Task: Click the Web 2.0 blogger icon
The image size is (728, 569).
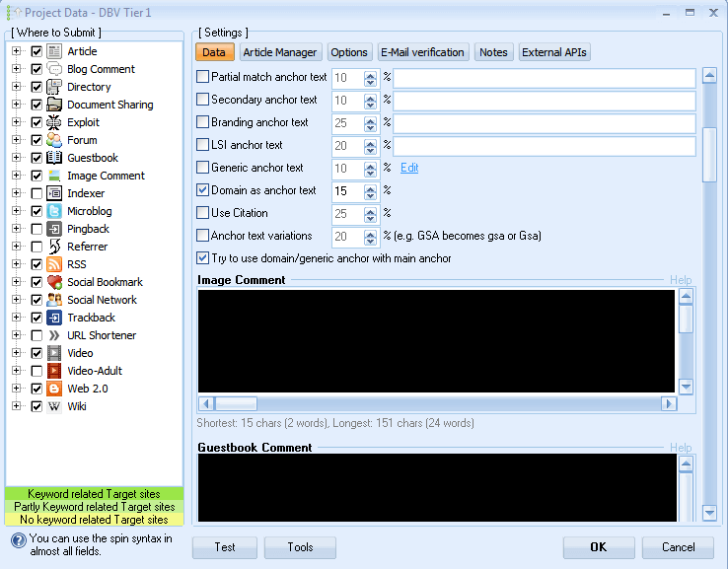Action: point(54,389)
